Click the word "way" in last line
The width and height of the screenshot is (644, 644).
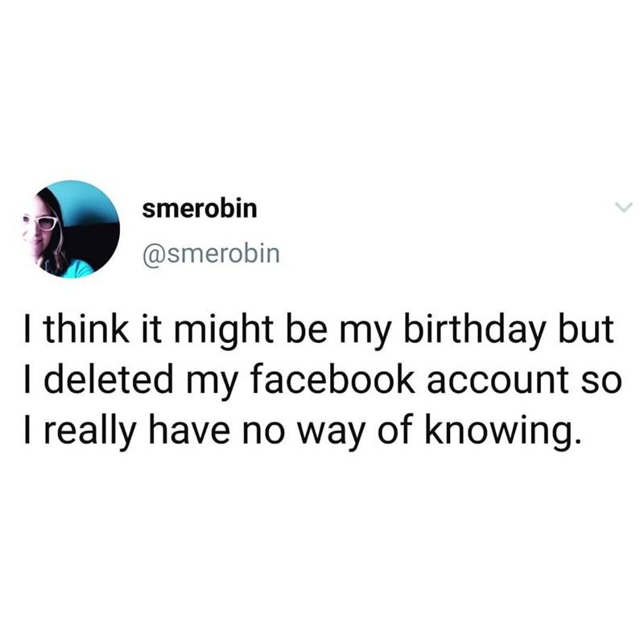[x=331, y=436]
